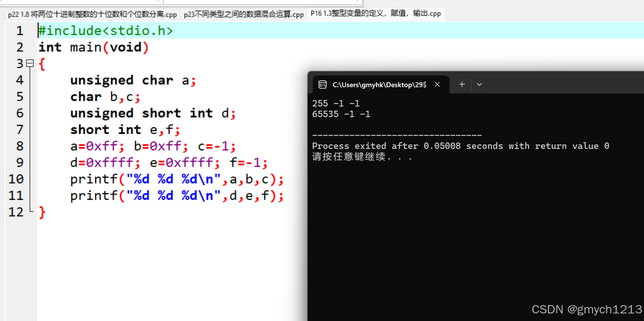Select the P16 1.3 integer variable tab
The height and width of the screenshot is (321, 644).
pyautogui.click(x=375, y=13)
